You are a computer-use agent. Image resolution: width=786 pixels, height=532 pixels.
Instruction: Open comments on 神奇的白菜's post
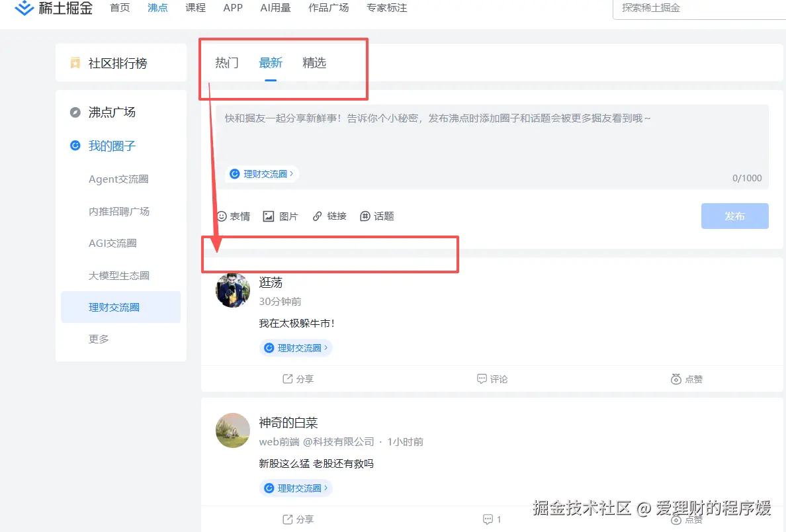[x=492, y=519]
